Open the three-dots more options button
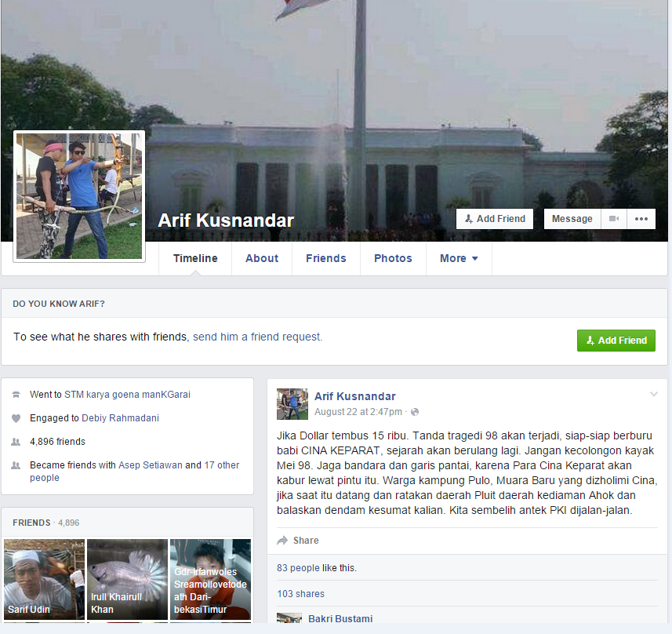 641,219
